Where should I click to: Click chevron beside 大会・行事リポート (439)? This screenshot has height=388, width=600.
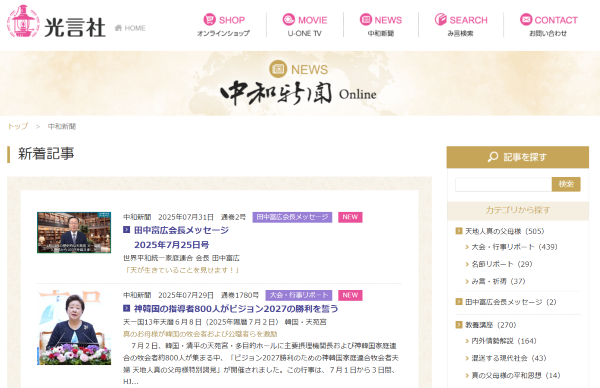[467, 247]
